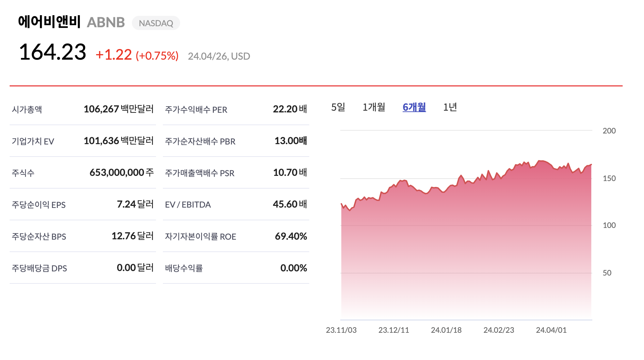644x360 pixels.
Task: Click the dividend yield value 0.00%
Action: [x=294, y=268]
